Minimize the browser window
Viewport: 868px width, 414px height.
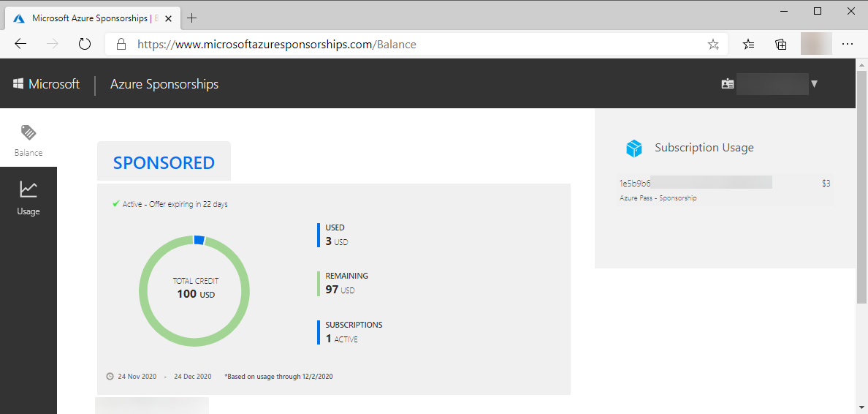(x=785, y=10)
